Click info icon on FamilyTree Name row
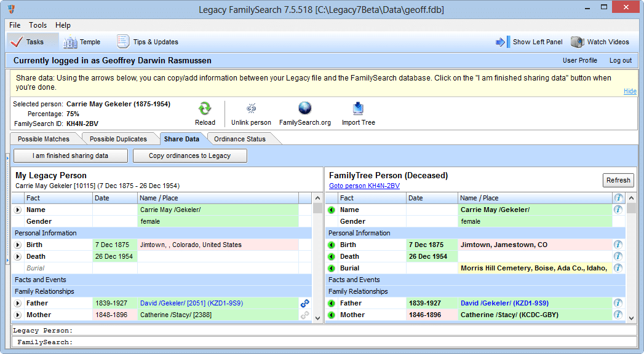 coord(618,210)
